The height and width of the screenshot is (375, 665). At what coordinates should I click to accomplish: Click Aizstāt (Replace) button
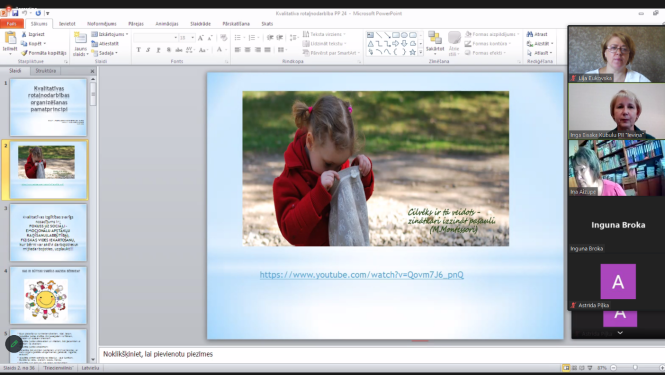pos(539,43)
